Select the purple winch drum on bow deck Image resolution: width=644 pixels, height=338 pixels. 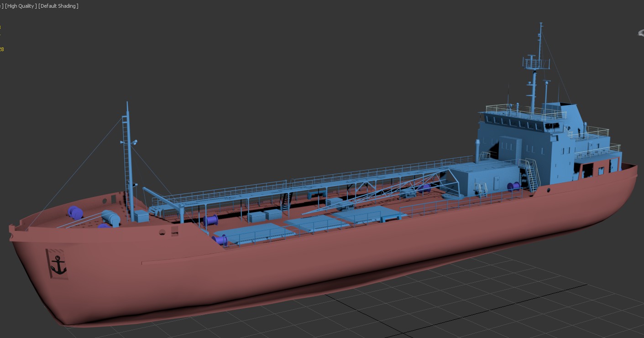coord(74,213)
